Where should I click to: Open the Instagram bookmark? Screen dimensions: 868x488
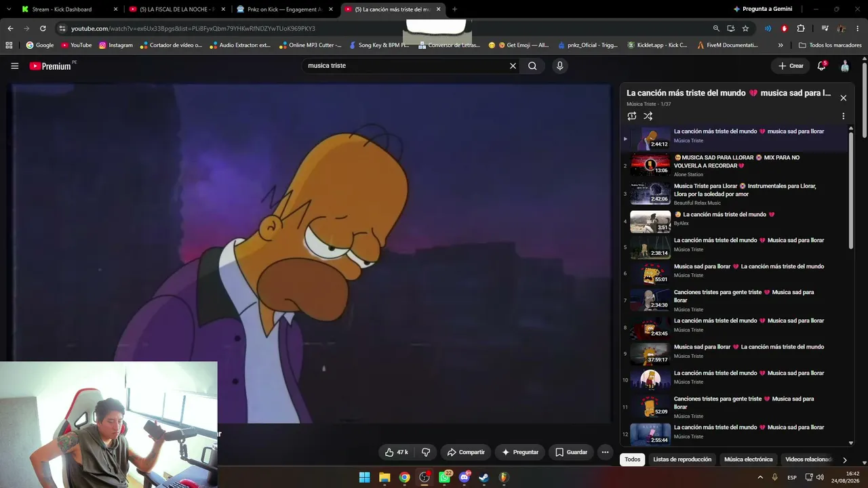click(x=116, y=45)
